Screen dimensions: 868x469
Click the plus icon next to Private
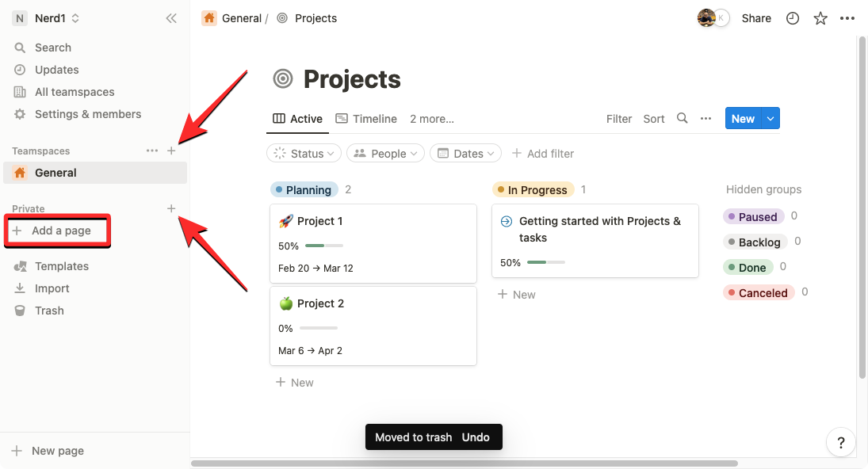[171, 208]
